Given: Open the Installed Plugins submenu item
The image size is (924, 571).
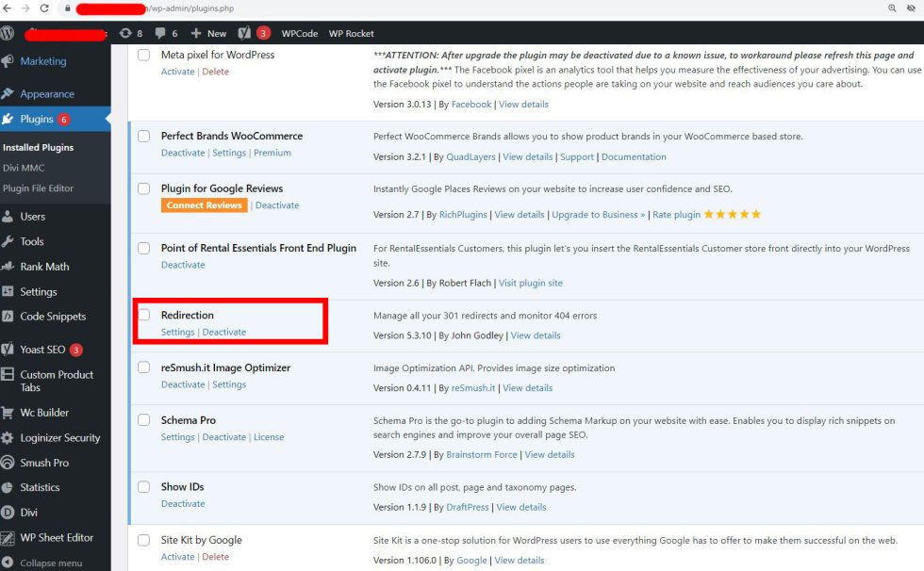Looking at the screenshot, I should point(39,147).
